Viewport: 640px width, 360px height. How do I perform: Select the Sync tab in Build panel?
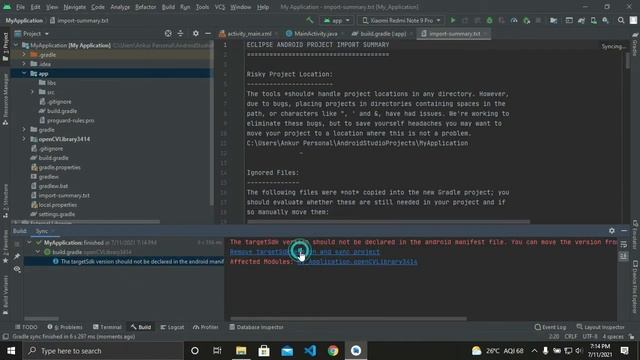tap(42, 231)
